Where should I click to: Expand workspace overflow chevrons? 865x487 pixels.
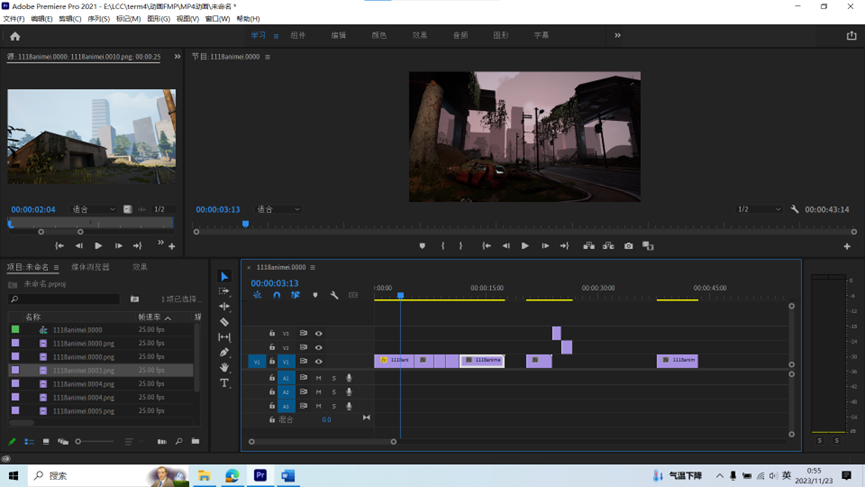pyautogui.click(x=617, y=35)
